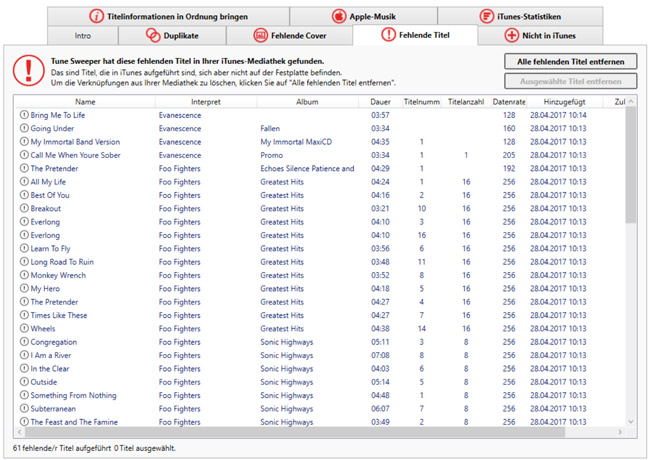Click the missing icon beside Times Like These
650x460 pixels.
(24, 315)
